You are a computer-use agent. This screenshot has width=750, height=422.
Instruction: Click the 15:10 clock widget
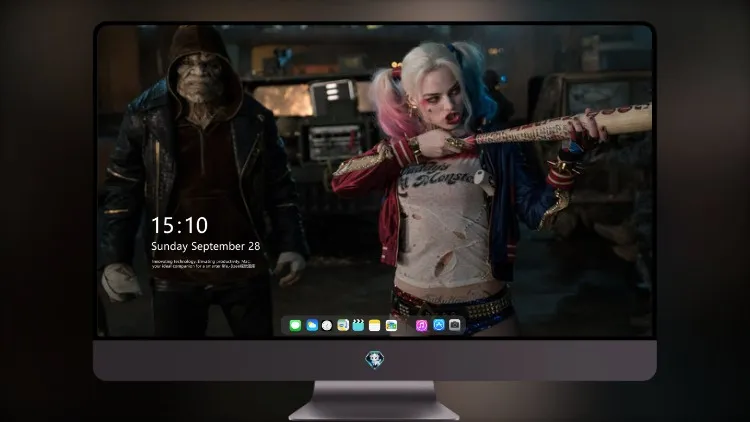pyautogui.click(x=179, y=225)
